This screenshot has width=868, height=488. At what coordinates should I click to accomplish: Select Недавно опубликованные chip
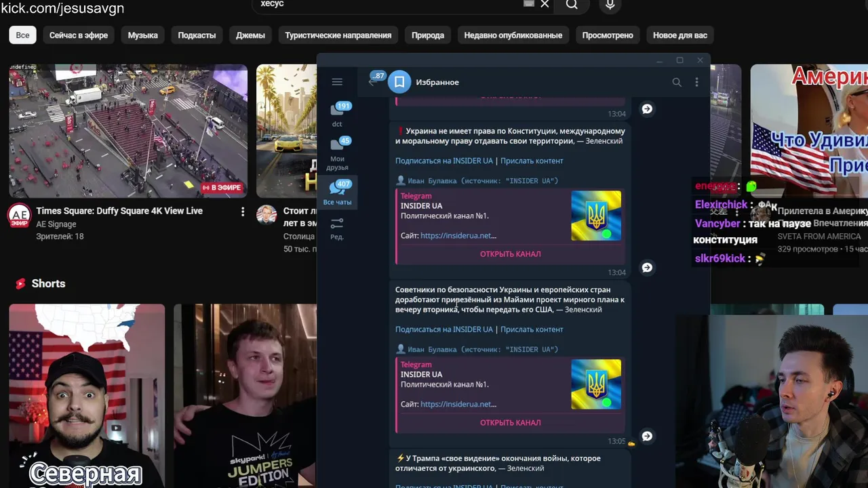coord(513,35)
